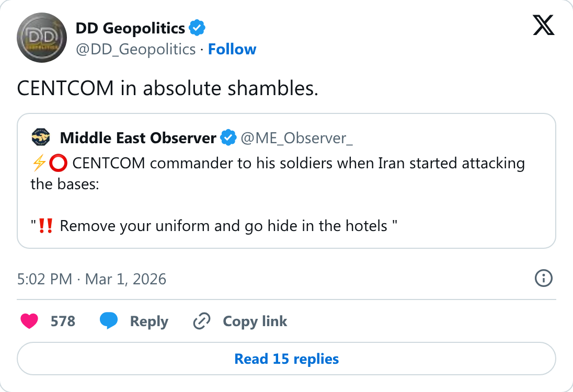Click the Copy link text
This screenshot has height=392, width=573.
point(255,321)
